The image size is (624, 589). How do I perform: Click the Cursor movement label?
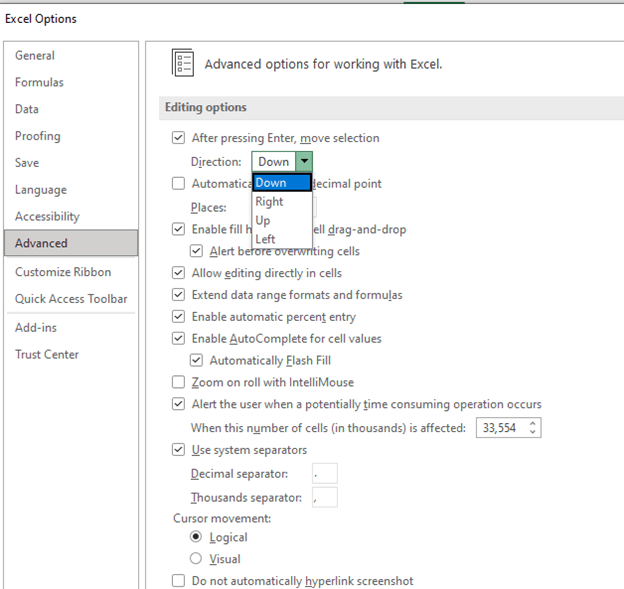pyautogui.click(x=222, y=518)
